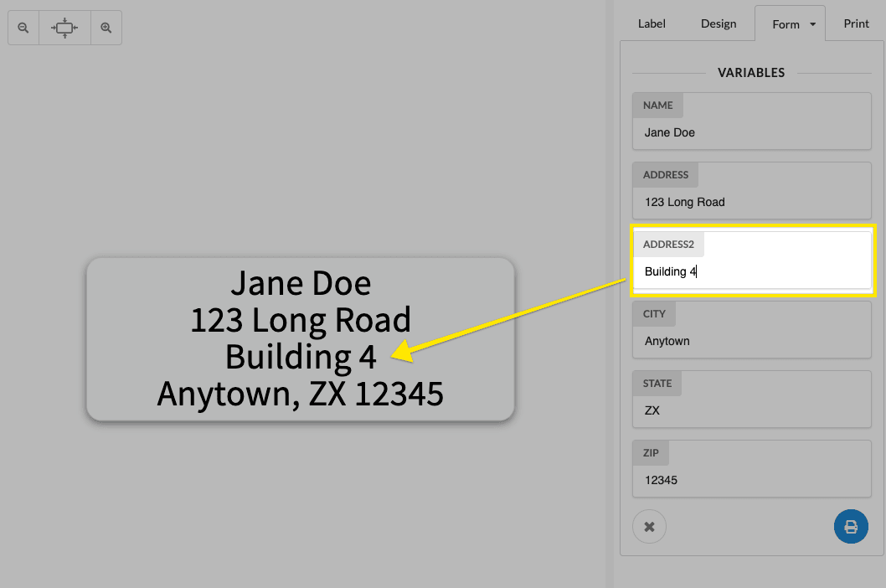Select the zoom in magnifier icon
This screenshot has height=588, width=886.
pos(106,27)
